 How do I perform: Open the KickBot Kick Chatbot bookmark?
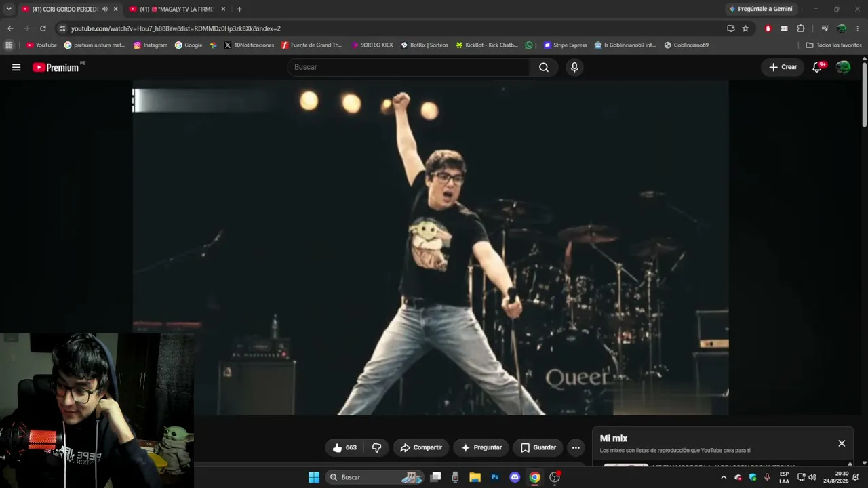pos(487,45)
